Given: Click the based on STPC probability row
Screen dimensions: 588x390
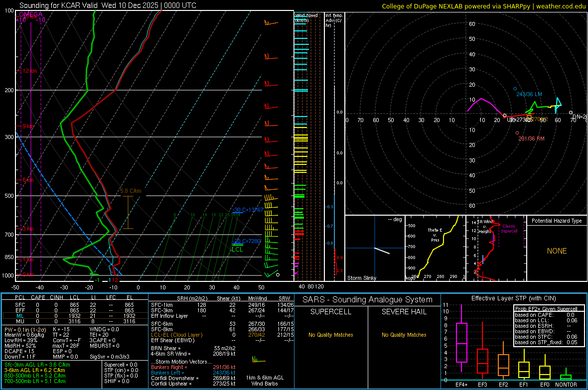Looking at the screenshot, I should coord(546,337).
